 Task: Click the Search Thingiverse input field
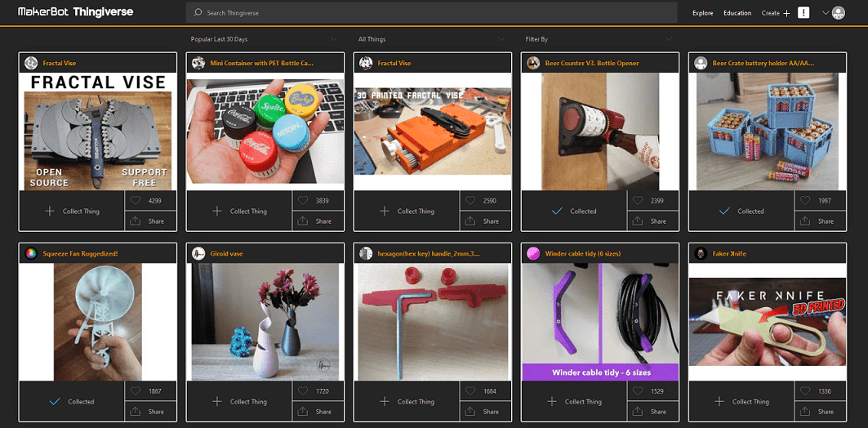click(431, 13)
